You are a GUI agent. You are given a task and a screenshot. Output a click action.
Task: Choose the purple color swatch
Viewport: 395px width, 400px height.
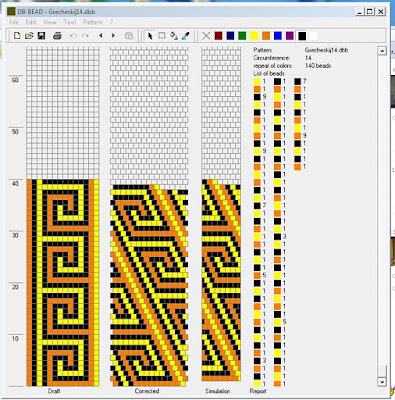click(x=290, y=36)
